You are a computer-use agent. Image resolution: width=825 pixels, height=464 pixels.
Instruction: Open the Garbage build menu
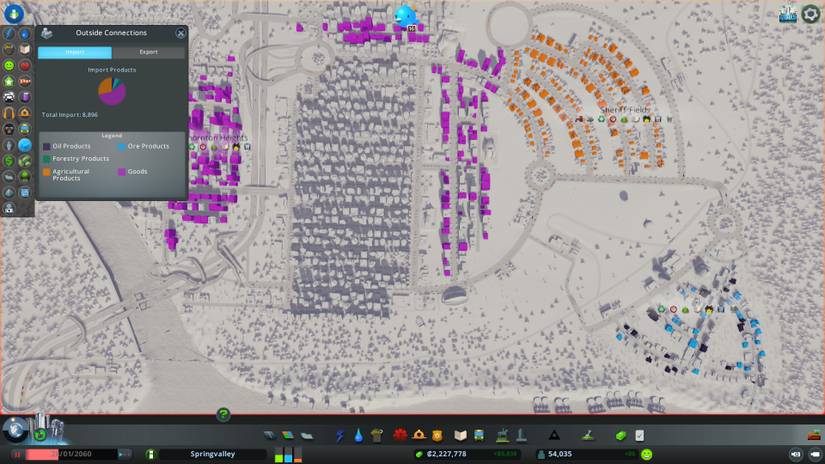pyautogui.click(x=377, y=436)
